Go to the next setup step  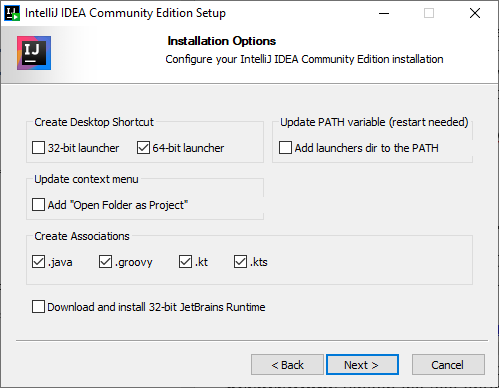(x=362, y=365)
